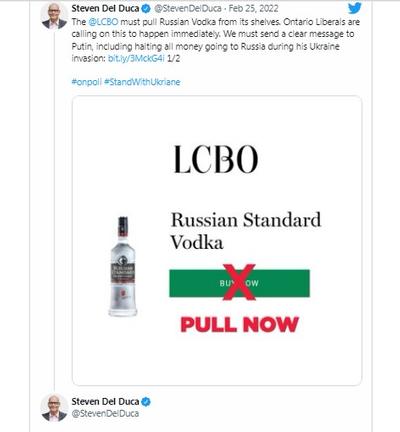Image resolution: width=400 pixels, height=432 pixels.
Task: Click the LCBO logo in the image
Action: (x=216, y=159)
